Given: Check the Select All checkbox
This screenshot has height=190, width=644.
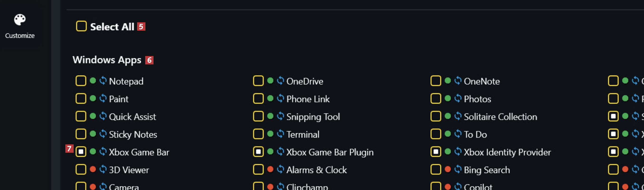Looking at the screenshot, I should (81, 26).
